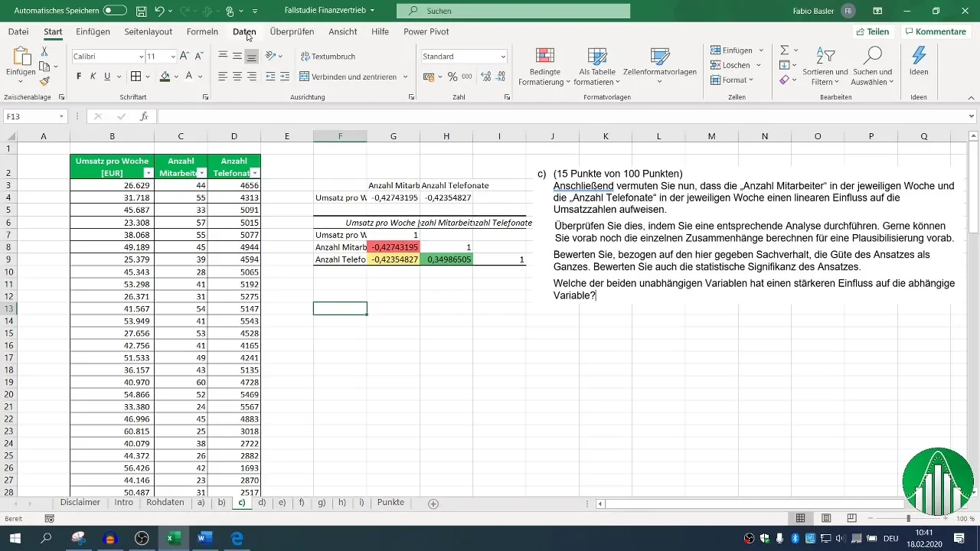Open the Windows Start menu
The width and height of the screenshot is (980, 551).
14,538
